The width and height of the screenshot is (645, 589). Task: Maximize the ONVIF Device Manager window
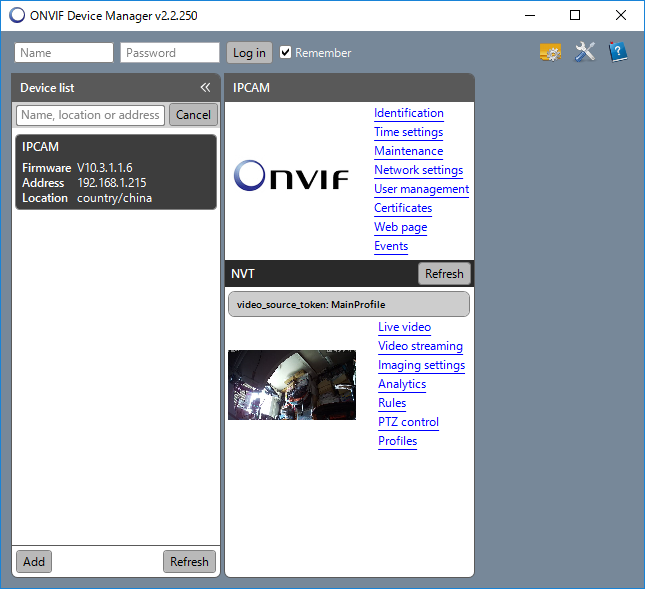[575, 15]
